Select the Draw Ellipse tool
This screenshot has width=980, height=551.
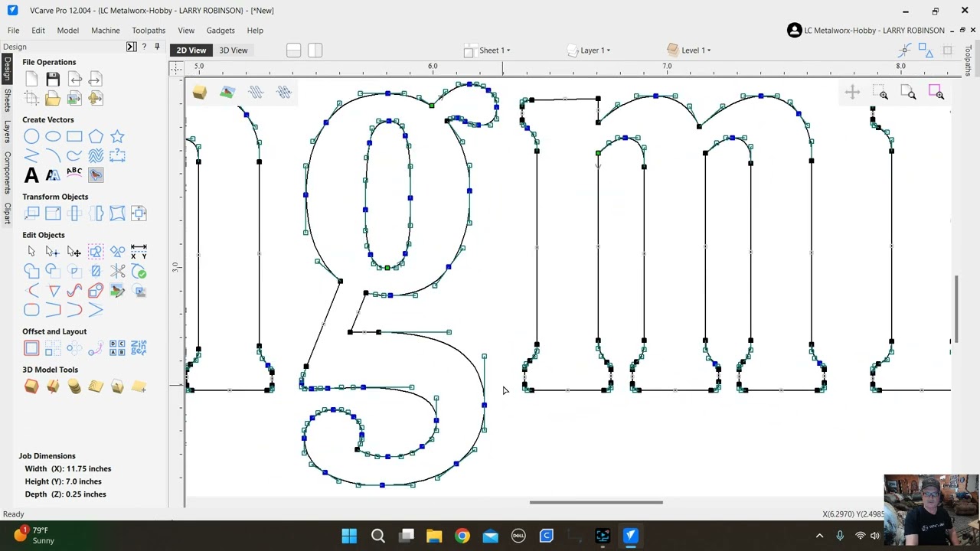pyautogui.click(x=53, y=136)
